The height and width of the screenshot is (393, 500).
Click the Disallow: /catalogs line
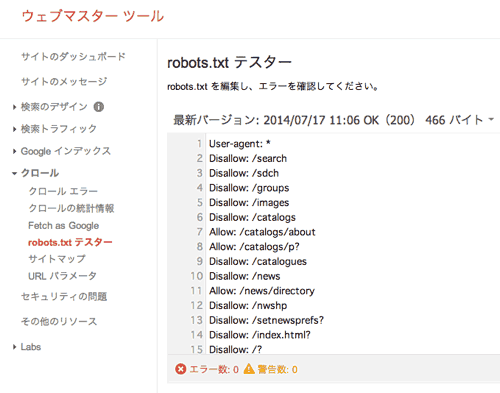(x=252, y=217)
